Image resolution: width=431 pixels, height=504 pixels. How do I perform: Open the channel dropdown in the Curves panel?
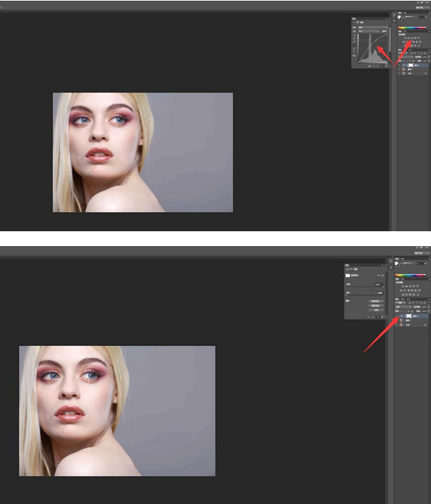tap(369, 31)
